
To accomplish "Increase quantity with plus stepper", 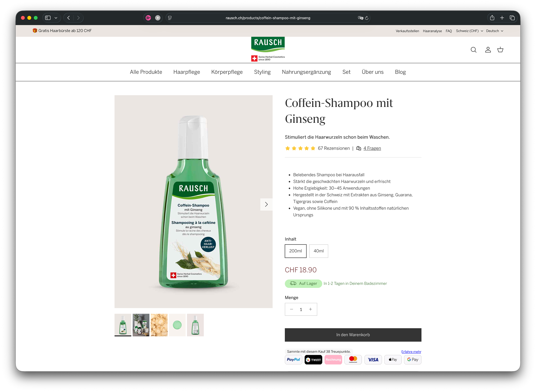I will coord(310,309).
